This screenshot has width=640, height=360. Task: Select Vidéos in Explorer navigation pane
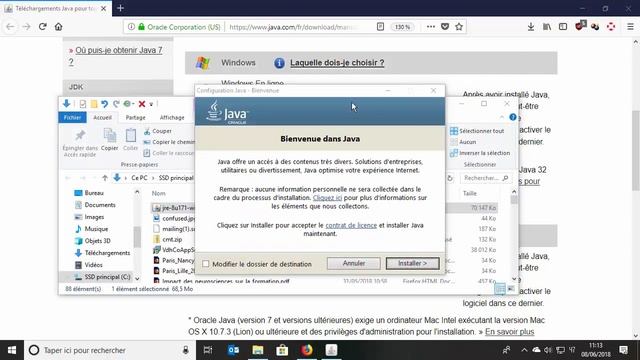point(89,265)
